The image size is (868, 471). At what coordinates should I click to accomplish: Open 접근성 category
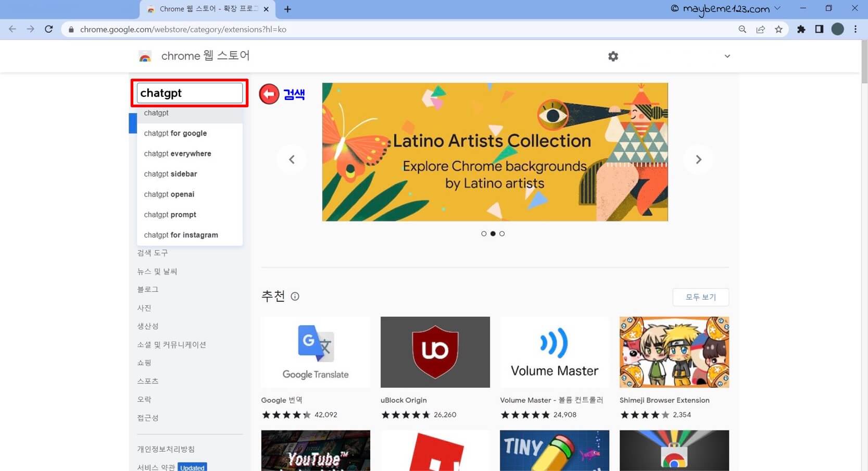(x=148, y=418)
